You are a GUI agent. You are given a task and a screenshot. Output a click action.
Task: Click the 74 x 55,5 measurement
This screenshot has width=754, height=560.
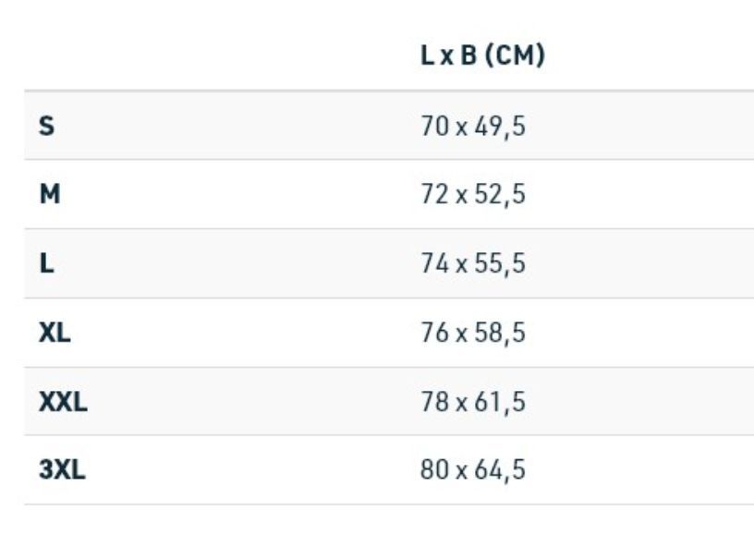pyautogui.click(x=473, y=263)
